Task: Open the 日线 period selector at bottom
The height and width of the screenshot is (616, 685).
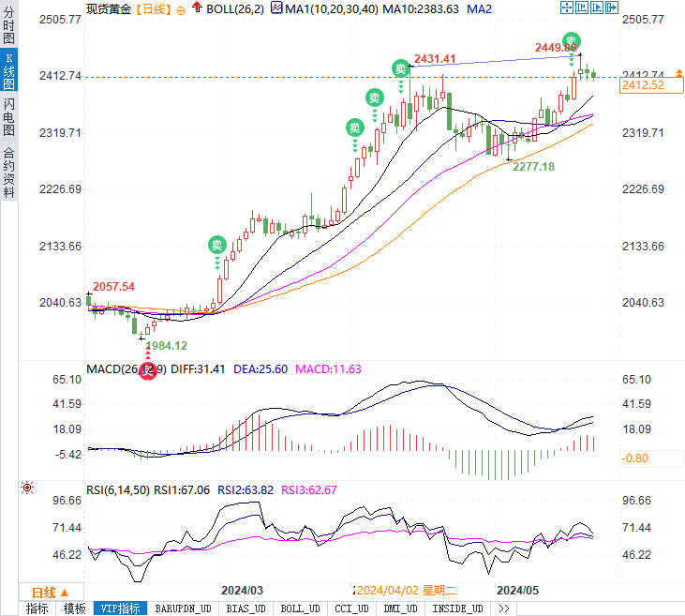Action: [51, 593]
